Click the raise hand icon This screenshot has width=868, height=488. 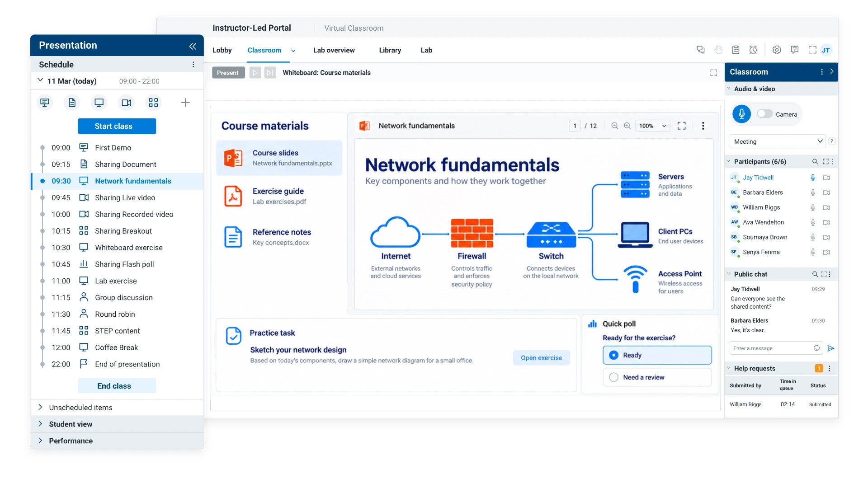click(x=718, y=50)
